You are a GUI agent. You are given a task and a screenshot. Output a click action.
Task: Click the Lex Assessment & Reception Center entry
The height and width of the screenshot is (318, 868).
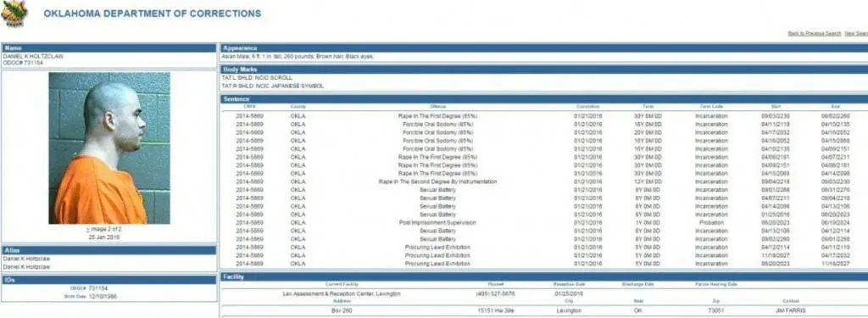click(x=342, y=293)
